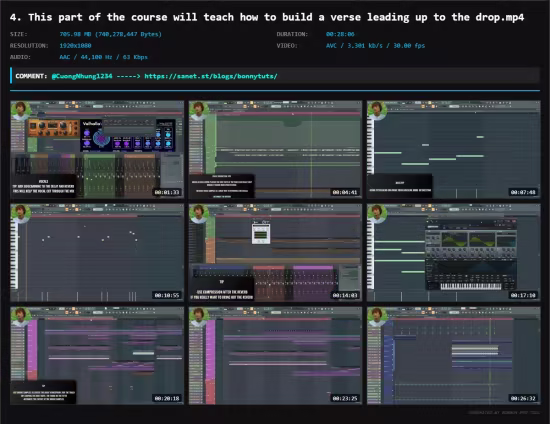This screenshot has height=424, width=550.
Task: Click the AUDIO: label
Action: (20, 57)
